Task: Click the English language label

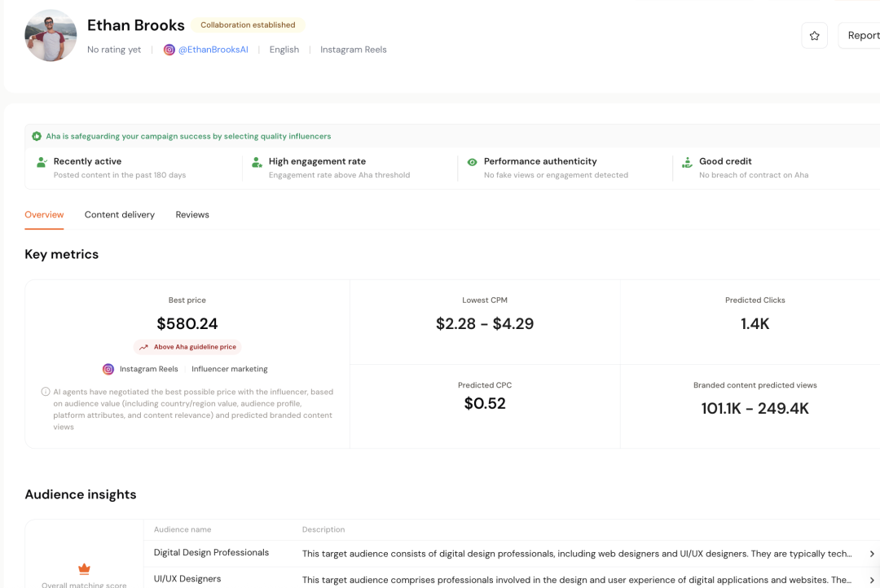Action: click(284, 50)
